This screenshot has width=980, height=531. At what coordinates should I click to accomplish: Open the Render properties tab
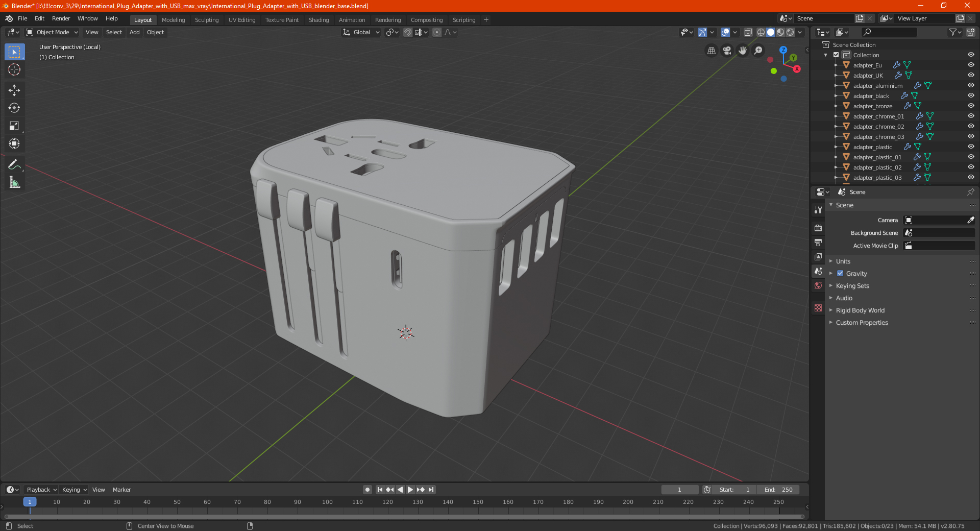[818, 228]
